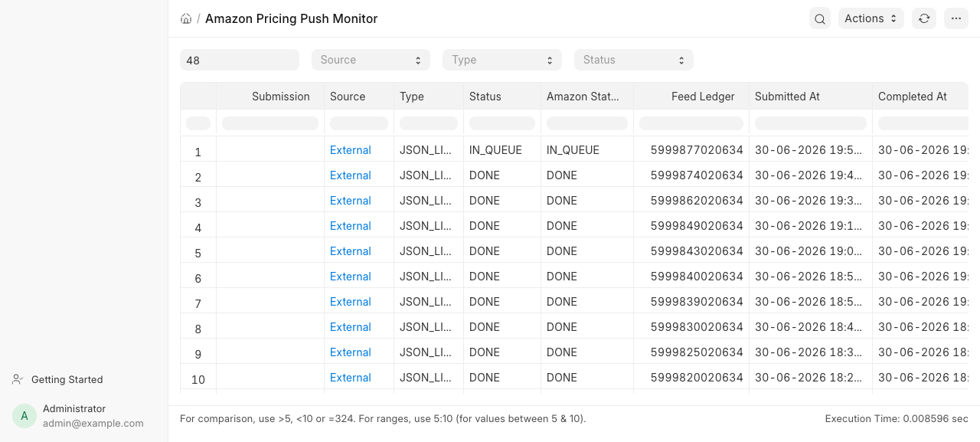Viewport: 980px width, 442px height.
Task: Open the External link in row 1
Action: (x=351, y=150)
